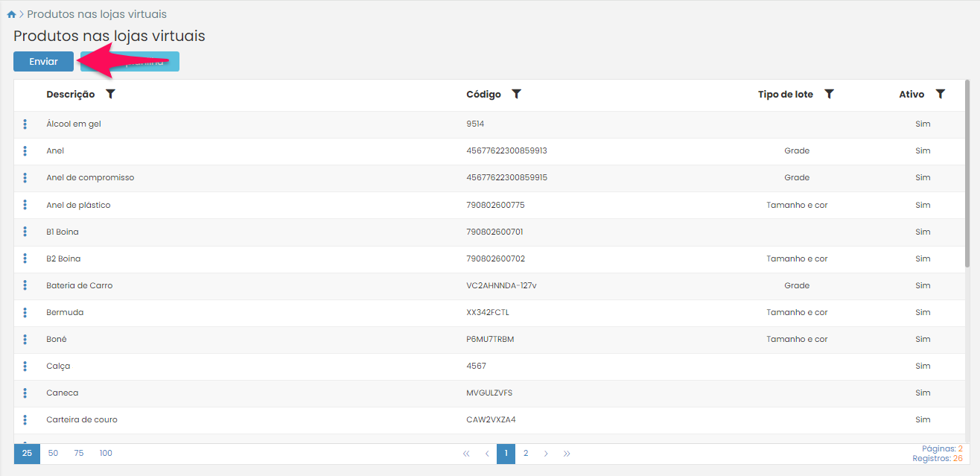Open the Código column filter

516,95
